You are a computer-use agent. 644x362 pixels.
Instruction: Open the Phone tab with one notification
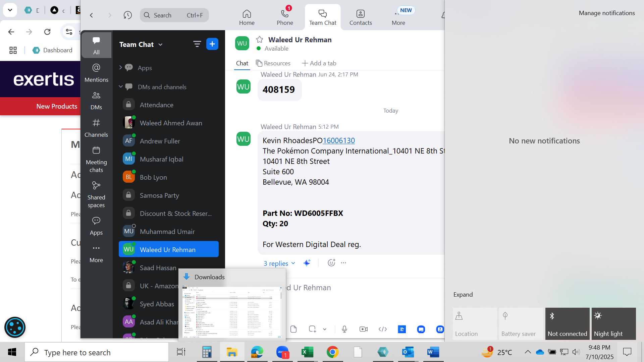[285, 17]
